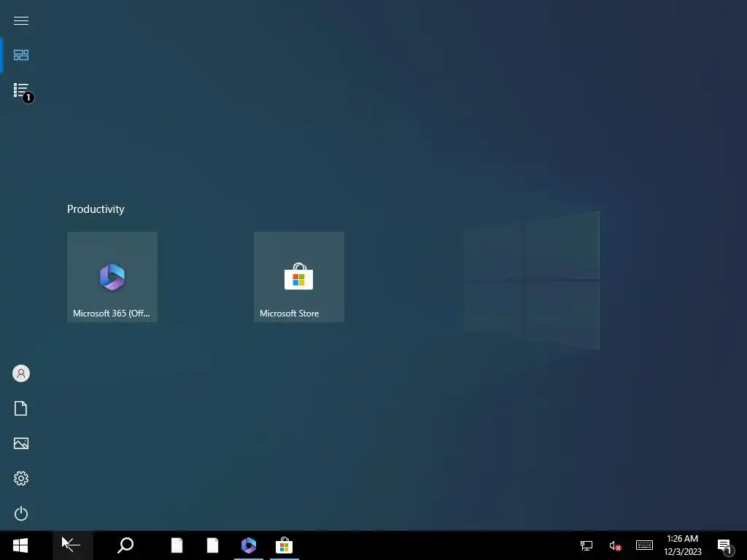Expand the Start hamburger menu
Image resolution: width=747 pixels, height=560 pixels.
(21, 20)
